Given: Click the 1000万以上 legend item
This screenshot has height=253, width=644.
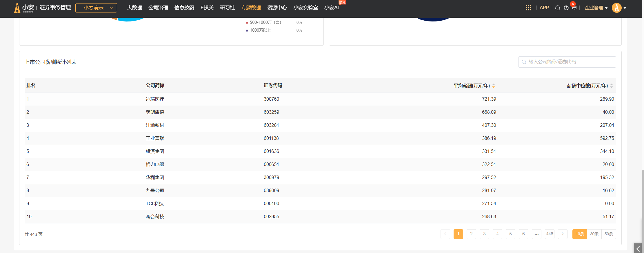Looking at the screenshot, I should pos(260,30).
